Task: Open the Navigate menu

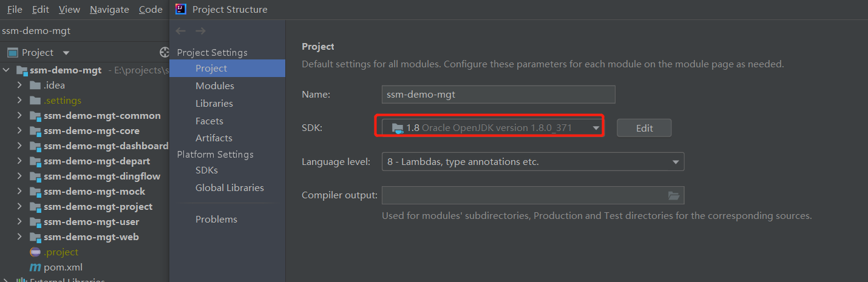Action: point(109,10)
